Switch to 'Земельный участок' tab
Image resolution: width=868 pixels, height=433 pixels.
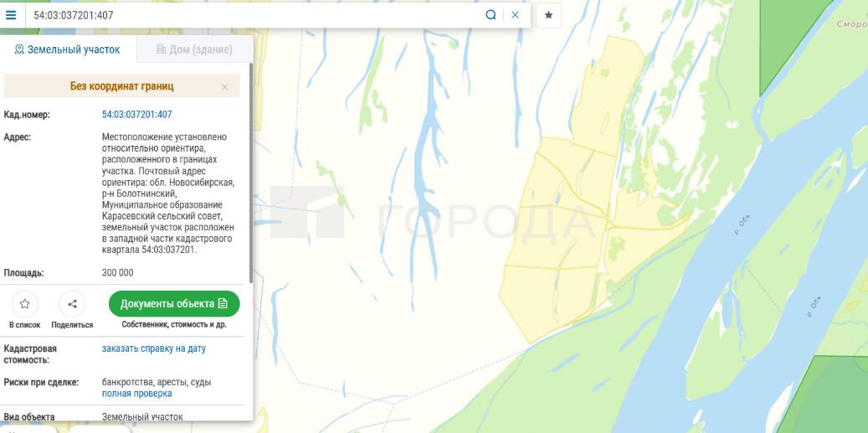pyautogui.click(x=68, y=49)
